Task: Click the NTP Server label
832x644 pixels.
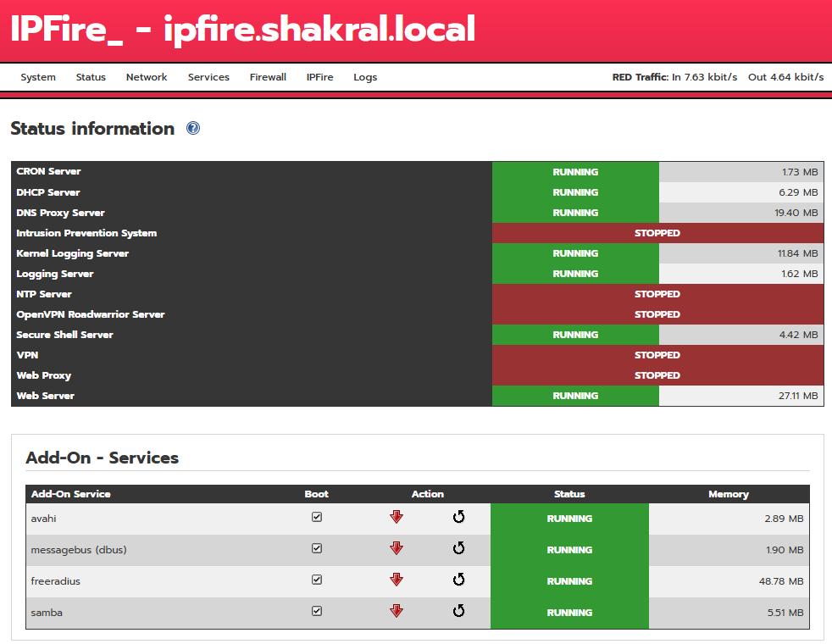Action: (x=43, y=294)
